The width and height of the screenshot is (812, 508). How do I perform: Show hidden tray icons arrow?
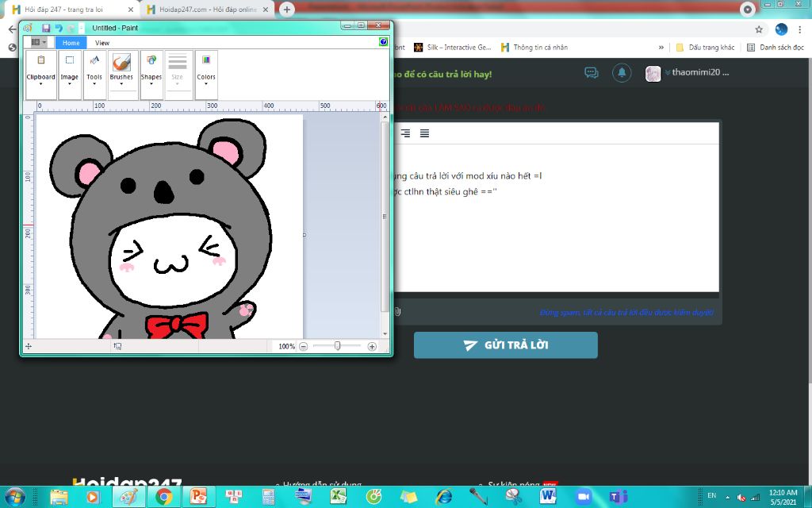[727, 497]
